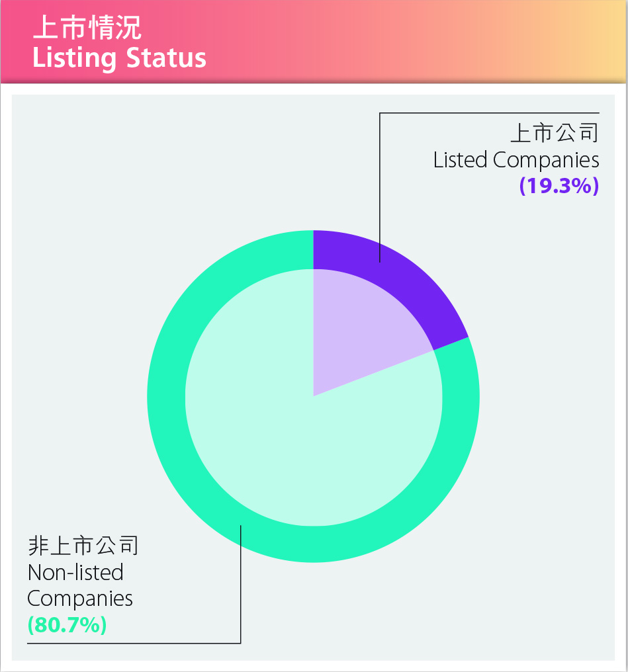The image size is (628, 672).
Task: Select the light green inner pie area
Action: 279,429
